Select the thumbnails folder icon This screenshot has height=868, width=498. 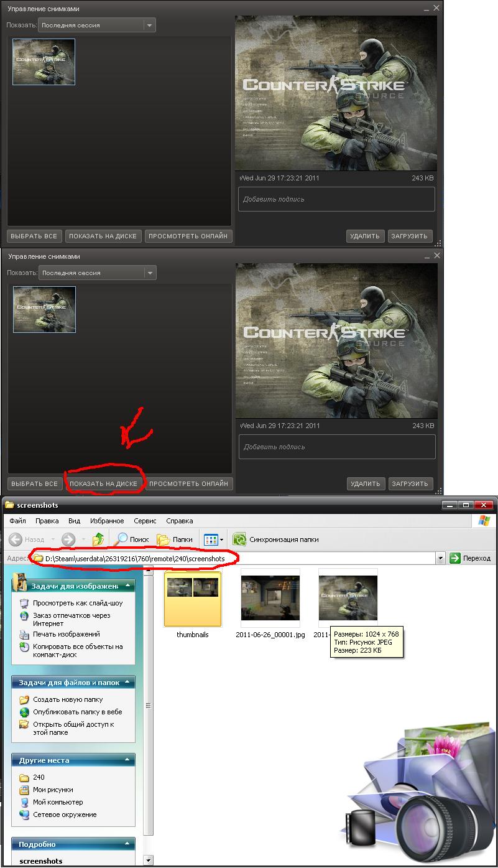192,598
